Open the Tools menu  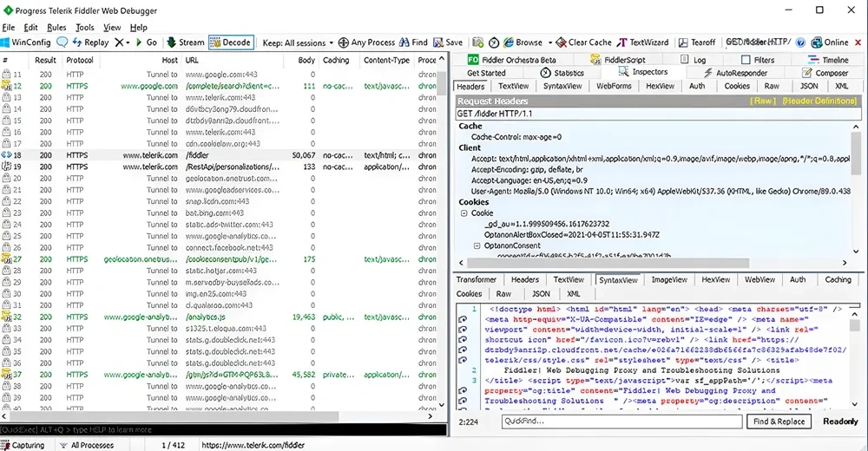[85, 27]
